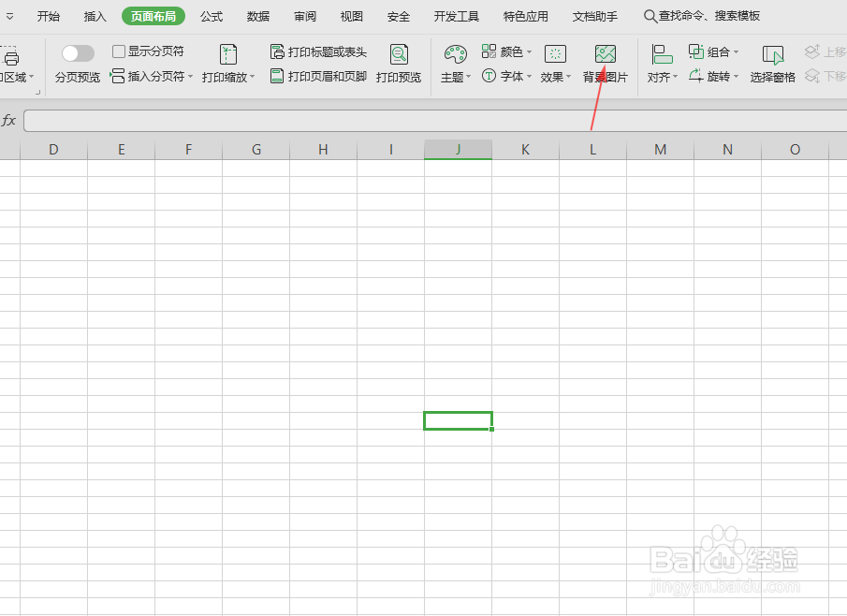Open page setup dialog launcher
The width and height of the screenshot is (847, 616).
[37, 93]
